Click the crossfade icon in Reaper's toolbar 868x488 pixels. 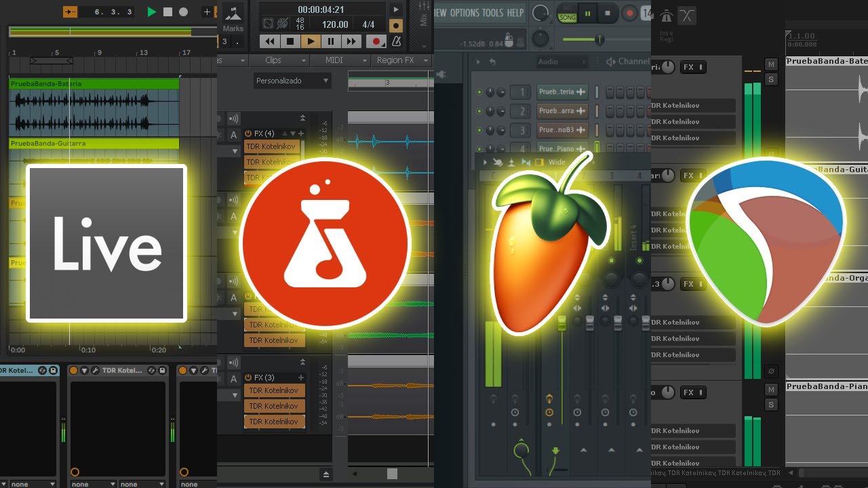tap(687, 16)
